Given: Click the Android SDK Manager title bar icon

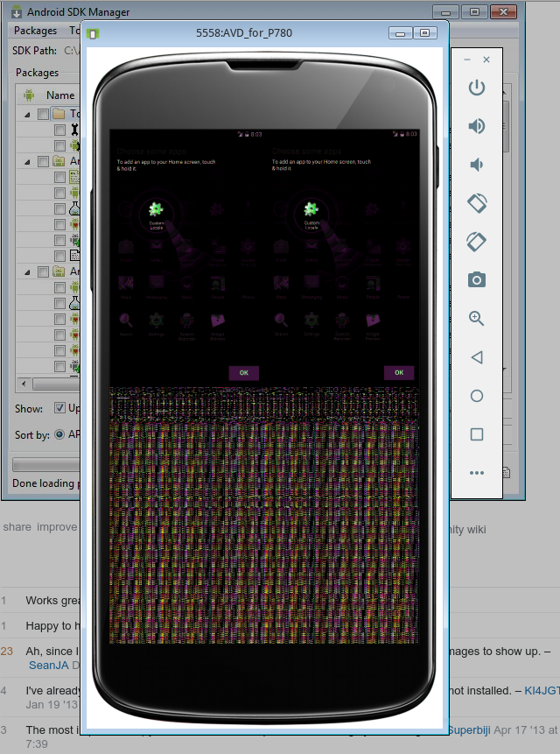Looking at the screenshot, I should [x=17, y=11].
